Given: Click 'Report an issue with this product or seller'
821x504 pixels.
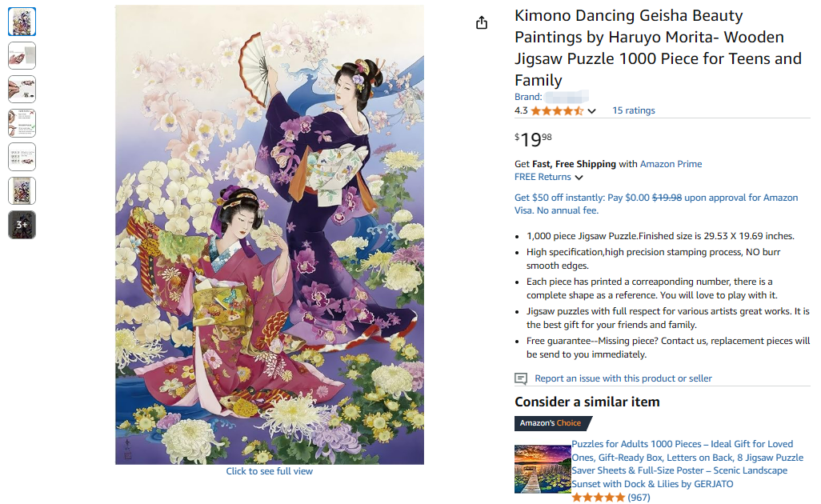Looking at the screenshot, I should pos(623,378).
